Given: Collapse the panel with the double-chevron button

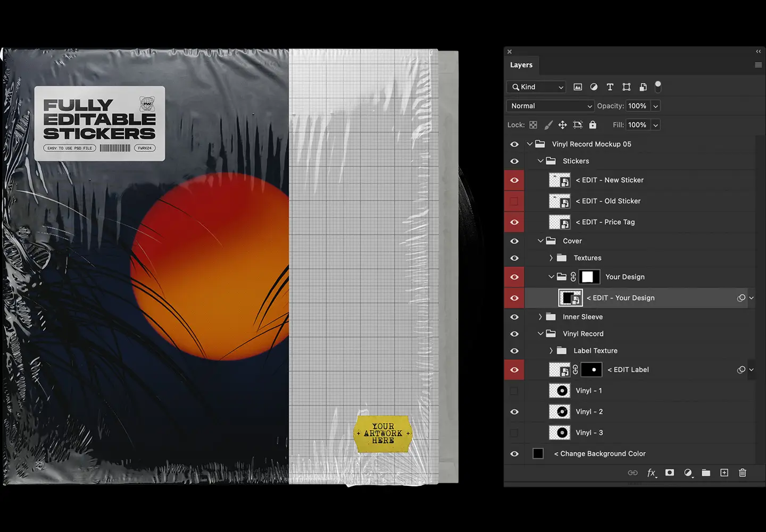Looking at the screenshot, I should [758, 52].
